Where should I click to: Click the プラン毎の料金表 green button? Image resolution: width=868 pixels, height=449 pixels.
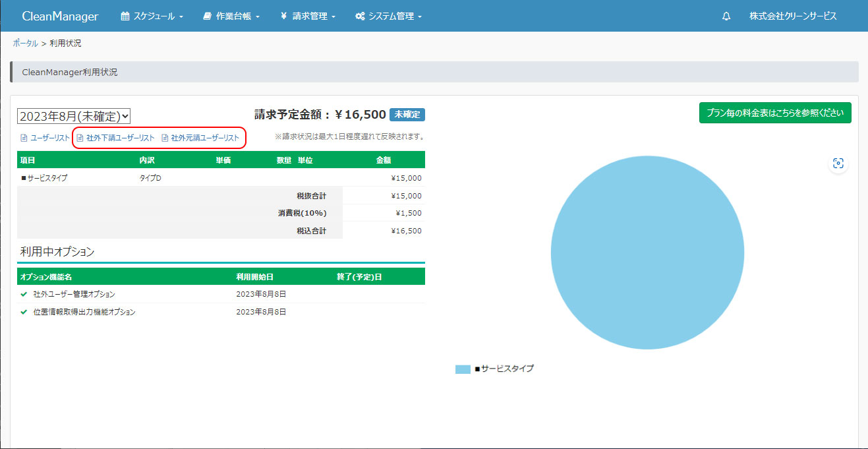click(x=775, y=113)
